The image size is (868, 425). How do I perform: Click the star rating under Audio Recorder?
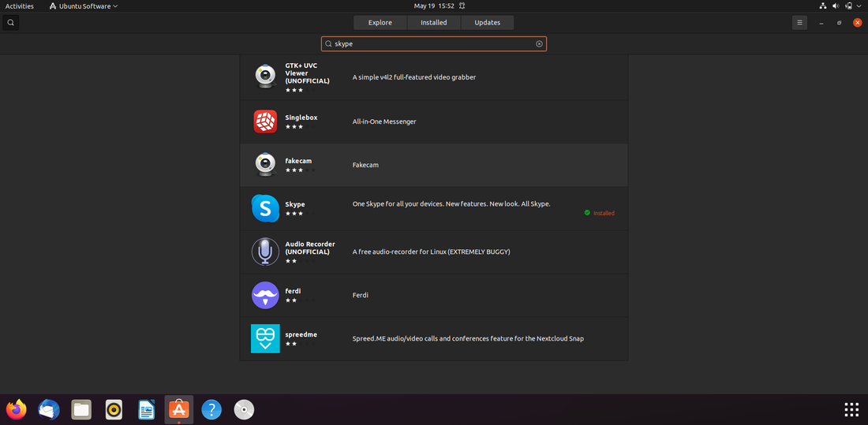tap(301, 261)
